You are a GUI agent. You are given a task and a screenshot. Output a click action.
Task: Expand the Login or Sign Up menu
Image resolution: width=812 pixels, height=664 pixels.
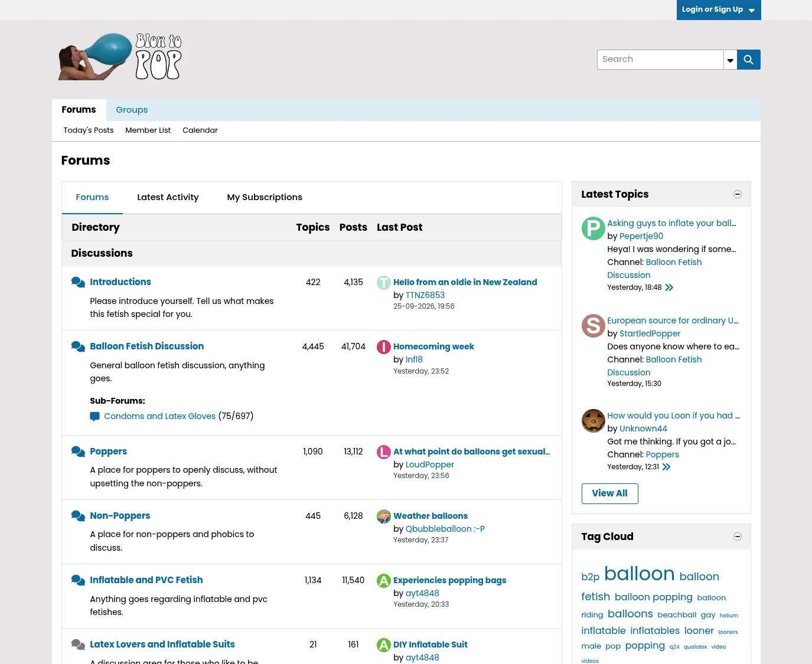point(719,9)
